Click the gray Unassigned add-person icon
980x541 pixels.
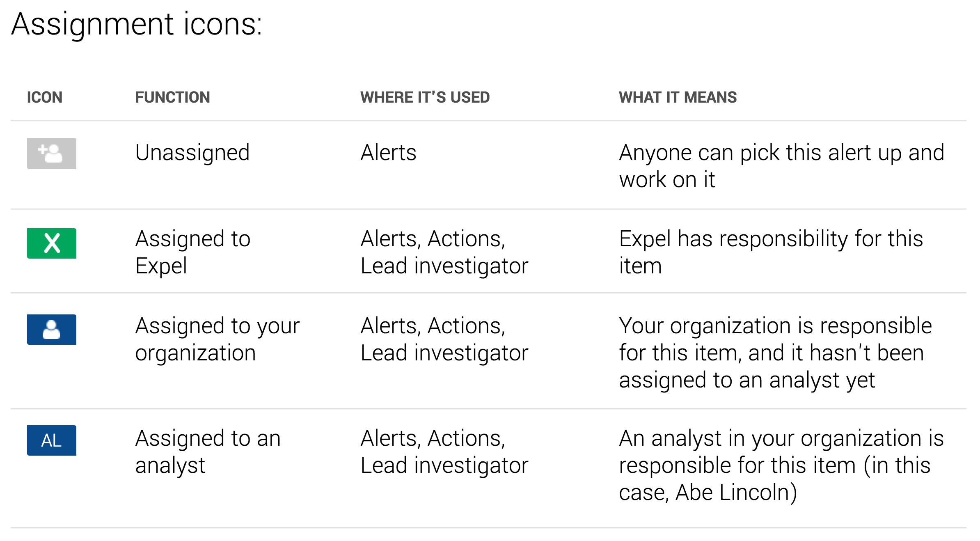[x=52, y=154]
